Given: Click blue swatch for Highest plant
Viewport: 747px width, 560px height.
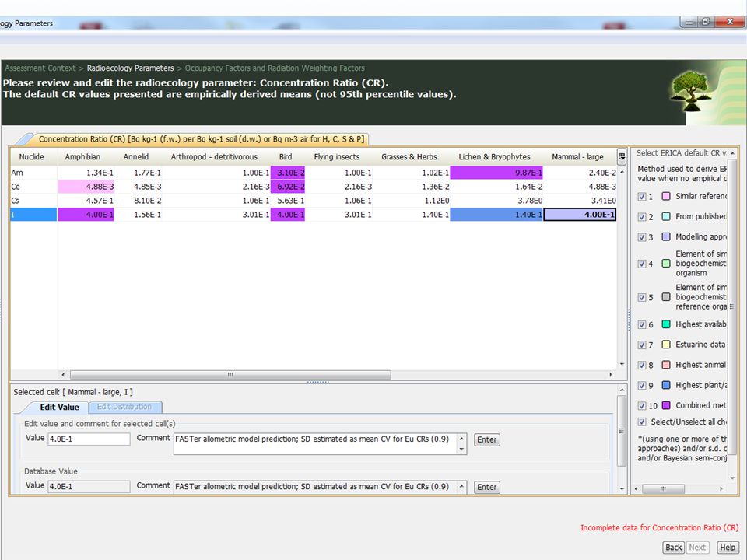Looking at the screenshot, I should pos(666,385).
